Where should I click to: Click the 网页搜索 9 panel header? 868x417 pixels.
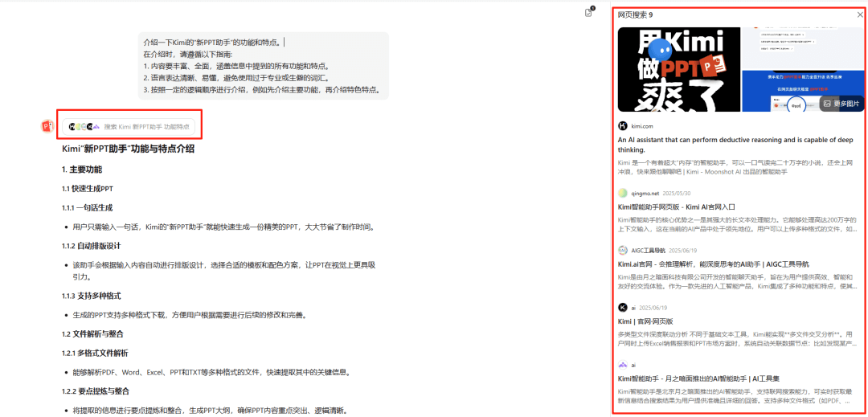pos(635,15)
